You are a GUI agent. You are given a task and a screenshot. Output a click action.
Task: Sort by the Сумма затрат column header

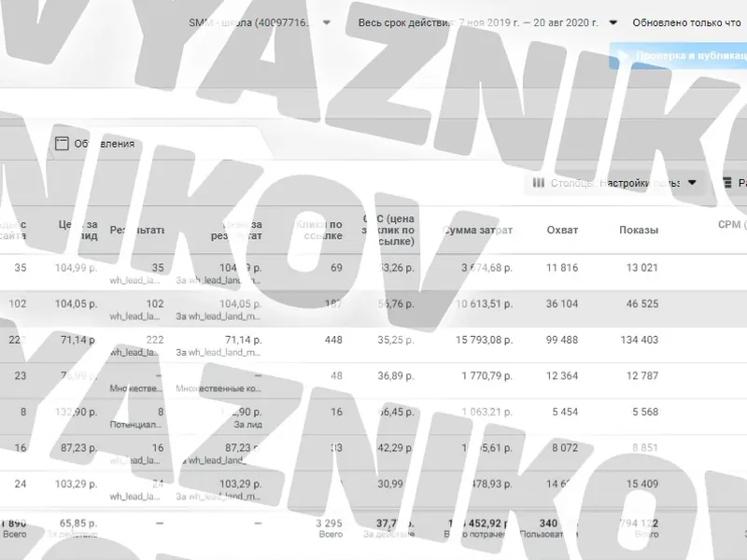point(477,230)
